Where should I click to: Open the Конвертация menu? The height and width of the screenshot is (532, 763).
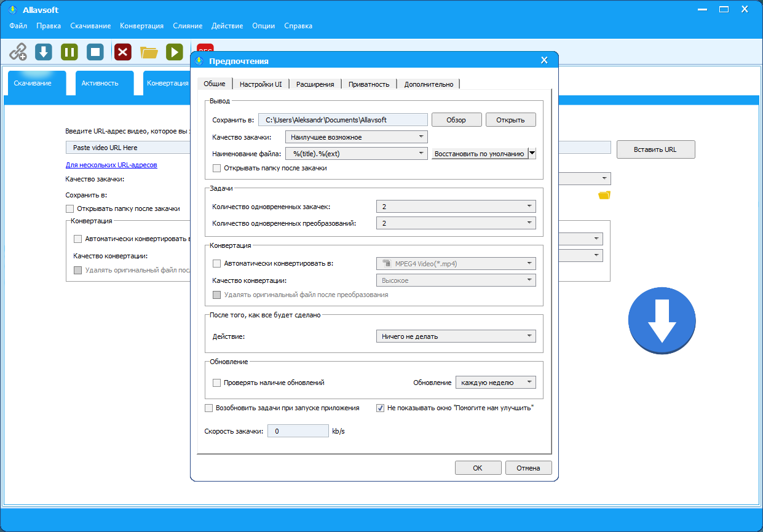pyautogui.click(x=142, y=26)
